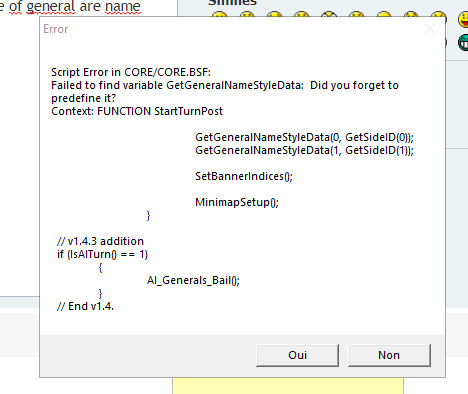Click the 'SetBannerIndices();' code line
The width and height of the screenshot is (468, 394).
[244, 176]
